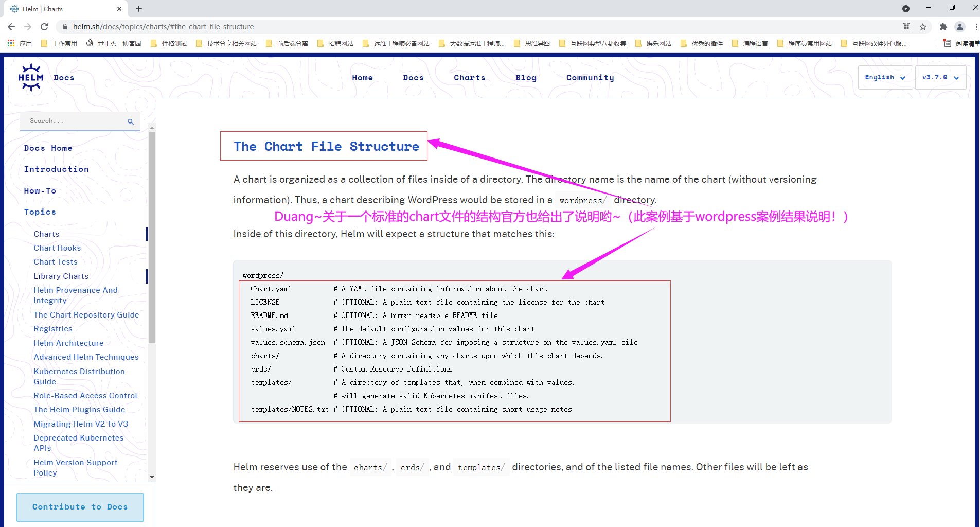Click the search magnifier icon
Image resolution: width=980 pixels, height=527 pixels.
(x=131, y=122)
